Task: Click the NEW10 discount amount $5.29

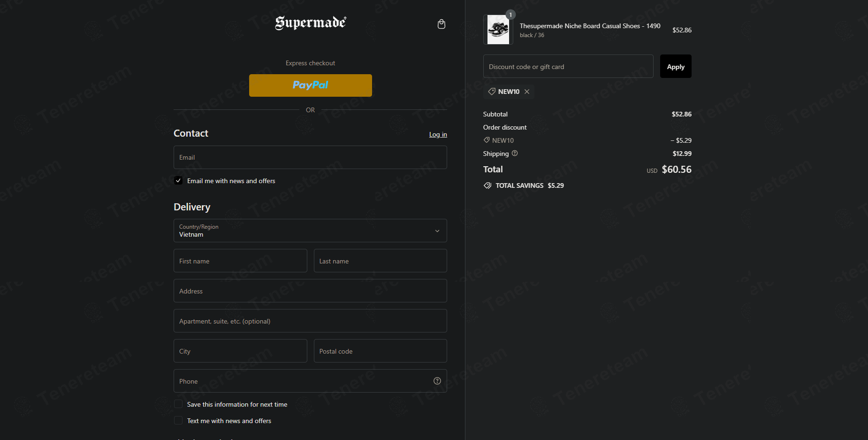Action: pyautogui.click(x=681, y=140)
